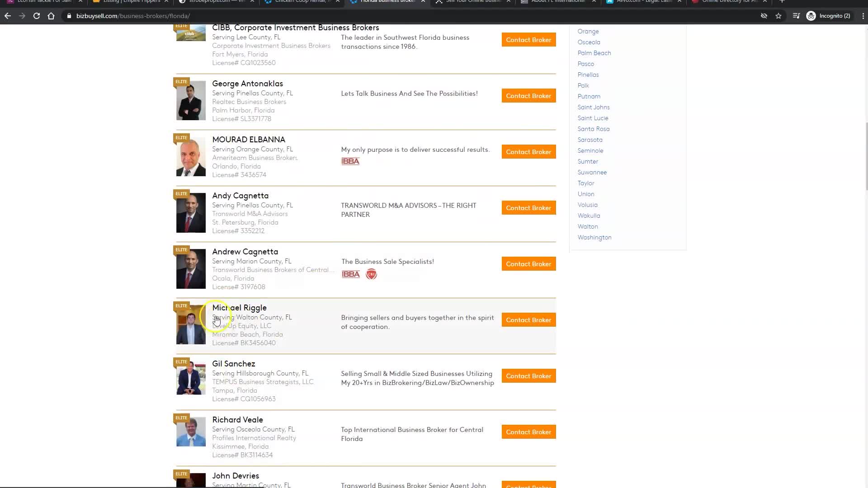Open Chrome three-dot menu
Screen dimensions: 868x488
[863, 16]
